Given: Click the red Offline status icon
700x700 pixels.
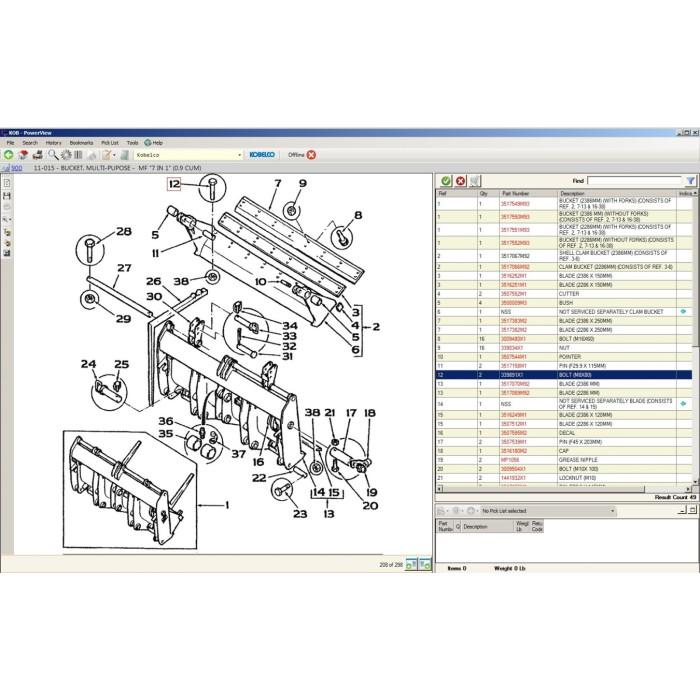Looking at the screenshot, I should point(311,155).
